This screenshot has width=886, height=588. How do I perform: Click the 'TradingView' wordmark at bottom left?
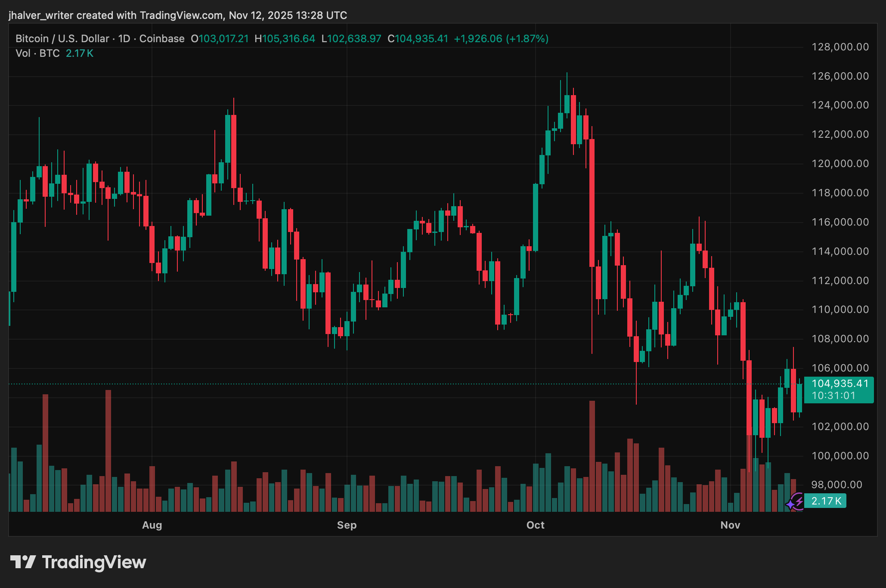[94, 562]
